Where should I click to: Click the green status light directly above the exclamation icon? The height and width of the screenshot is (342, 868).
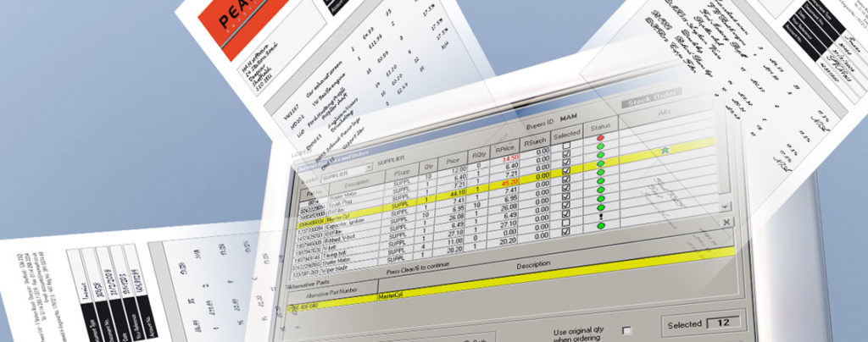(x=601, y=207)
